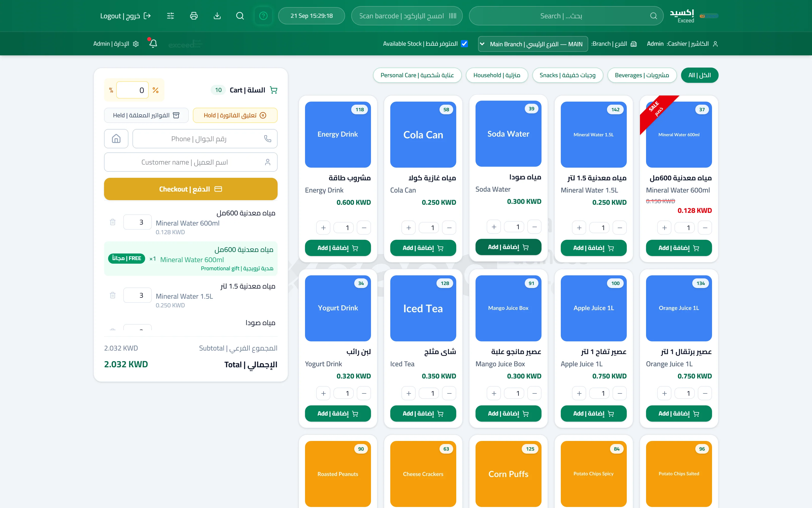Click Corn Puffs product thumbnail
812x508 pixels.
pos(508,474)
